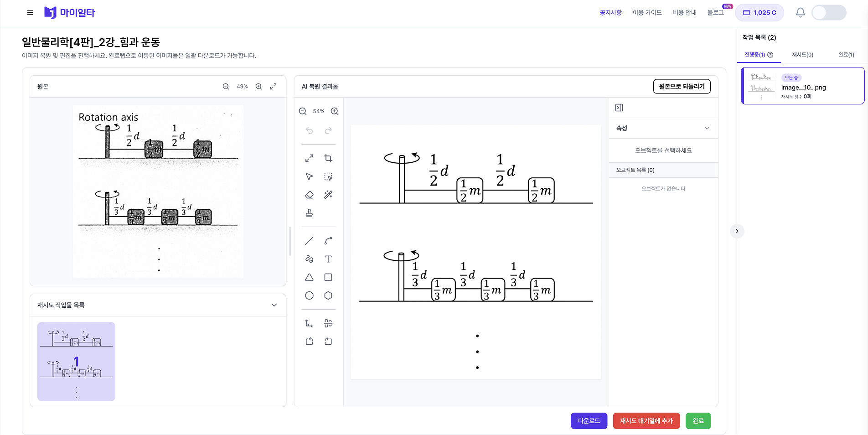Select the hexagon shape tool
868x435 pixels.
point(328,295)
